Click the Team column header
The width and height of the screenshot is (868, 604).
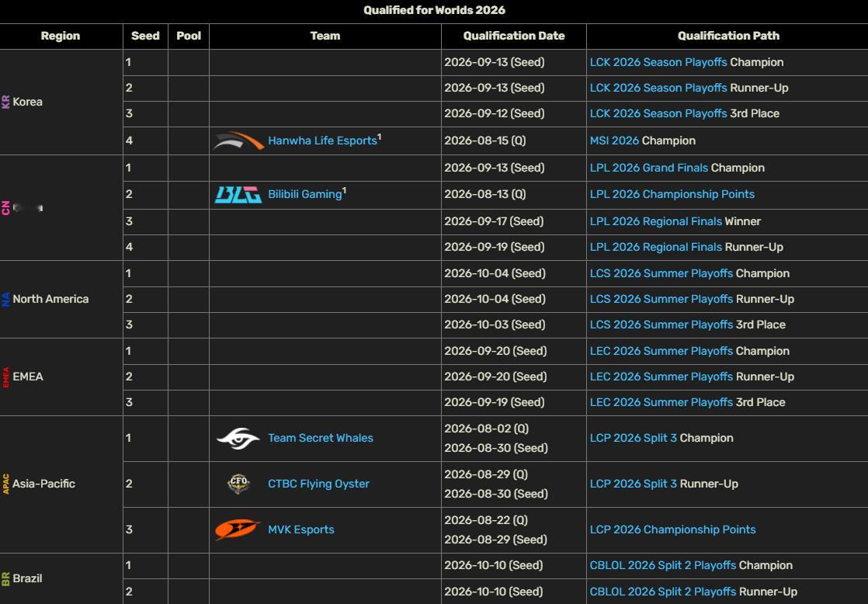tap(325, 36)
